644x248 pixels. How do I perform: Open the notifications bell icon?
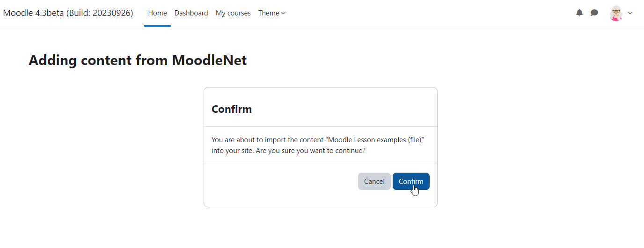pos(579,13)
